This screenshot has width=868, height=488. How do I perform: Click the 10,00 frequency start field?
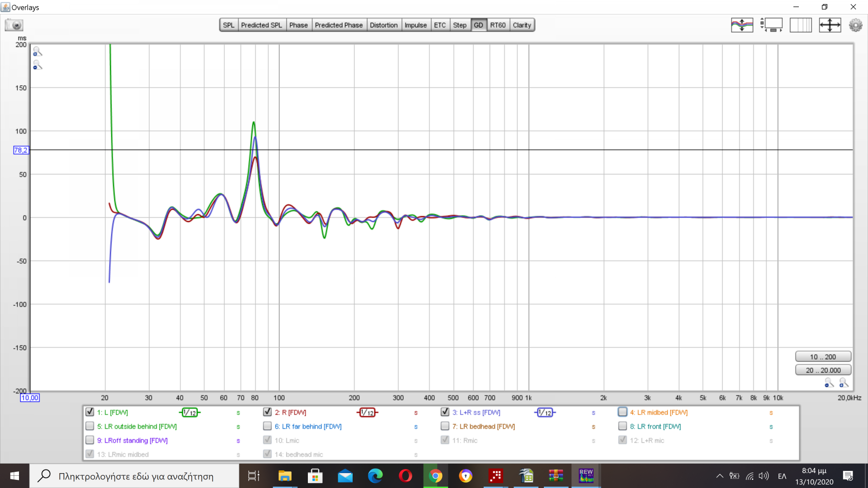pyautogui.click(x=30, y=398)
